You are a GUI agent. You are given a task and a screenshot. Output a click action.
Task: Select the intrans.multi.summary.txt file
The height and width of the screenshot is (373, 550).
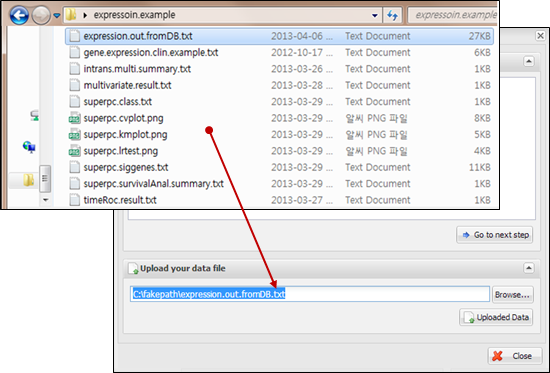pos(279,69)
